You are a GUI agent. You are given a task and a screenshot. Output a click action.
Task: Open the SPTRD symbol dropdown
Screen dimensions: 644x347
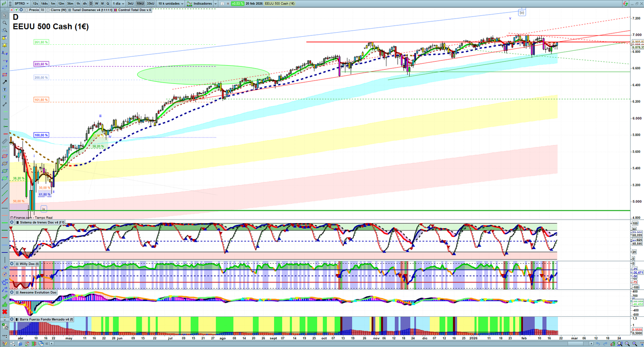click(21, 3)
